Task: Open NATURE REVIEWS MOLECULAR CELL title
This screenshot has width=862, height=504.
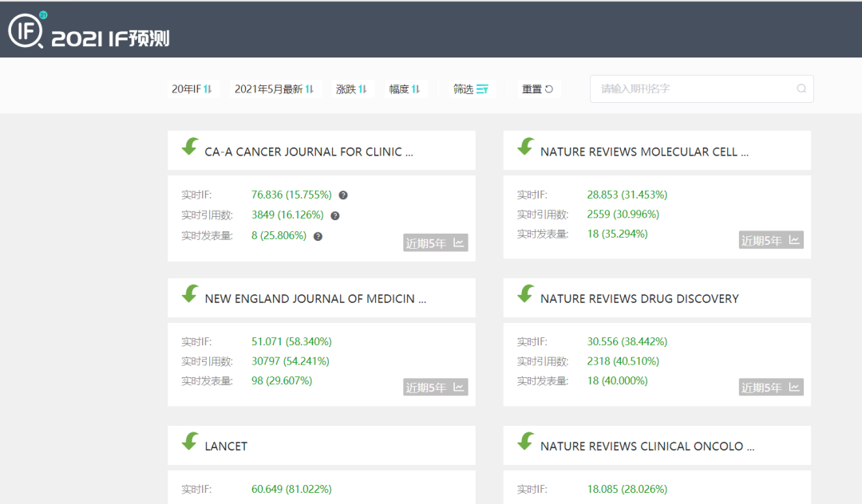Action: (644, 152)
